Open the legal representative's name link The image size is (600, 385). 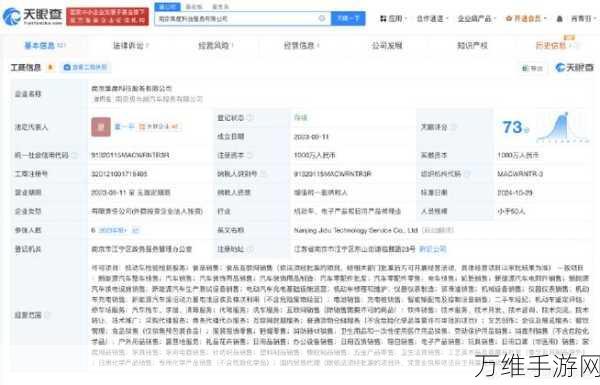[124, 126]
